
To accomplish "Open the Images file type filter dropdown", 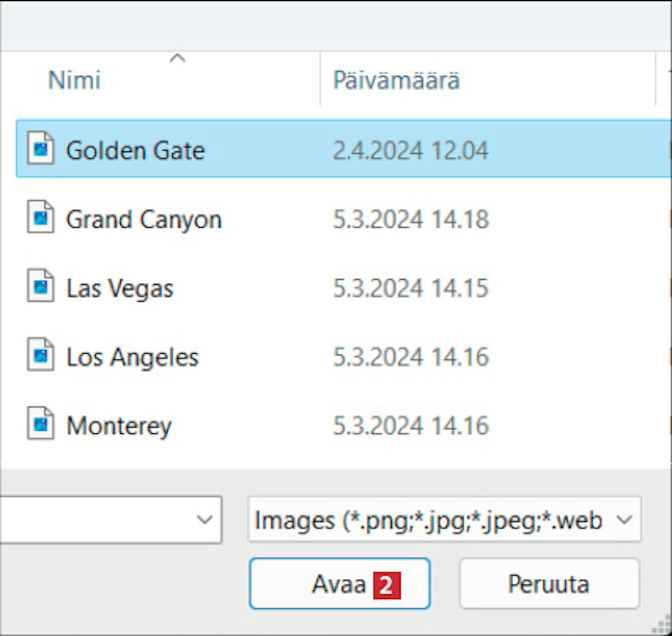I will point(444,520).
